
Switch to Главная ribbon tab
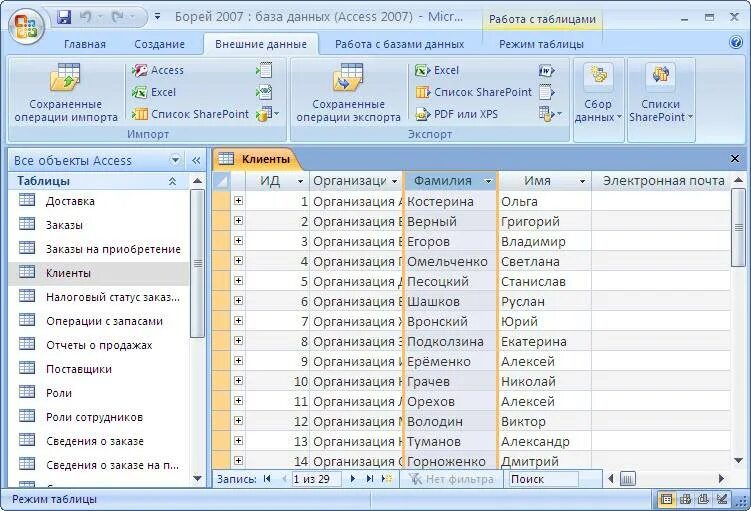[x=85, y=44]
